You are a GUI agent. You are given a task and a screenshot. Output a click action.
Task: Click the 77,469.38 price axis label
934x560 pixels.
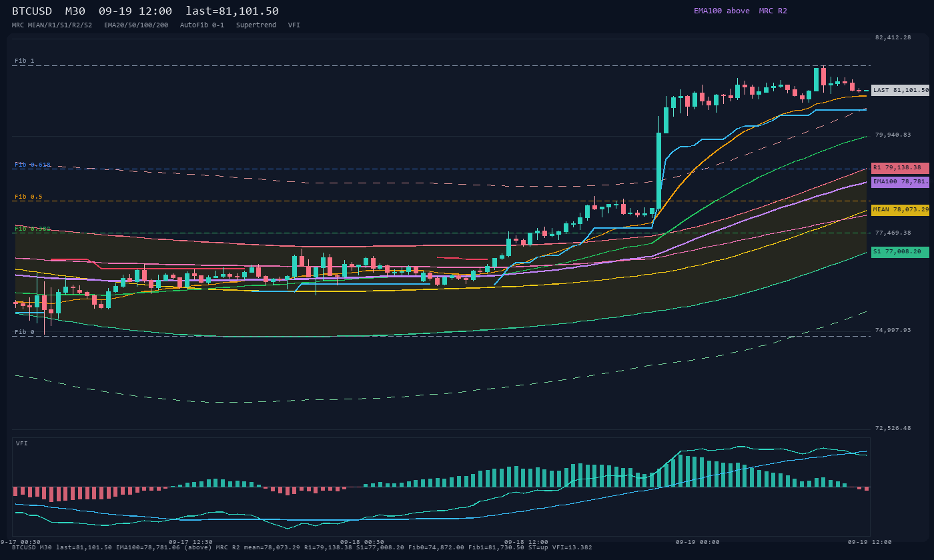[893, 233]
